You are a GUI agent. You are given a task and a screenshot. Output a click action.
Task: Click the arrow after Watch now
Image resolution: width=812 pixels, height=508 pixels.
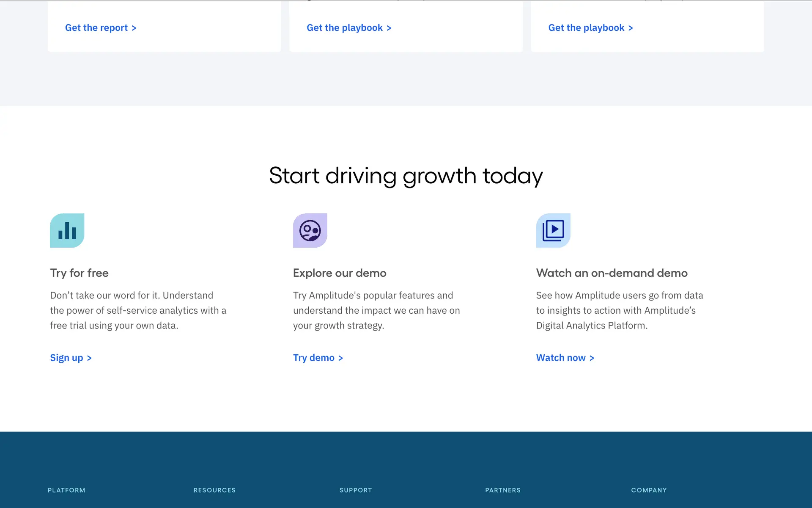pos(592,358)
